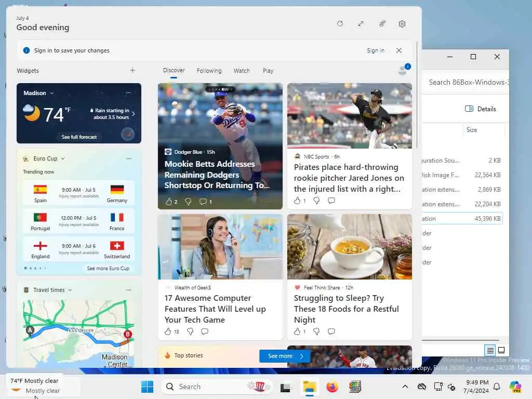Refresh the widgets feed
The width and height of the screenshot is (532, 399).
point(340,24)
